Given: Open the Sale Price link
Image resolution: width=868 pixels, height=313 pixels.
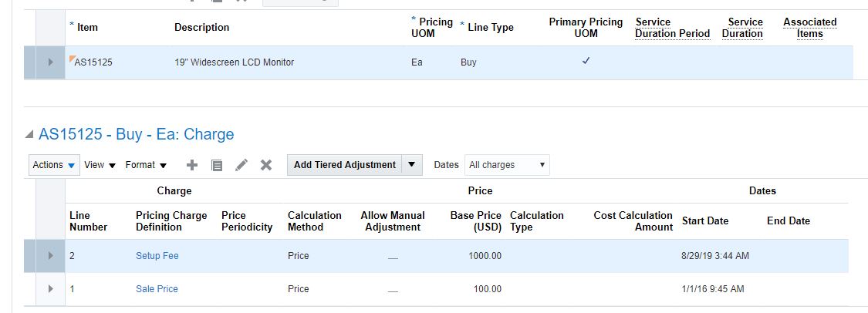Looking at the screenshot, I should (x=157, y=288).
